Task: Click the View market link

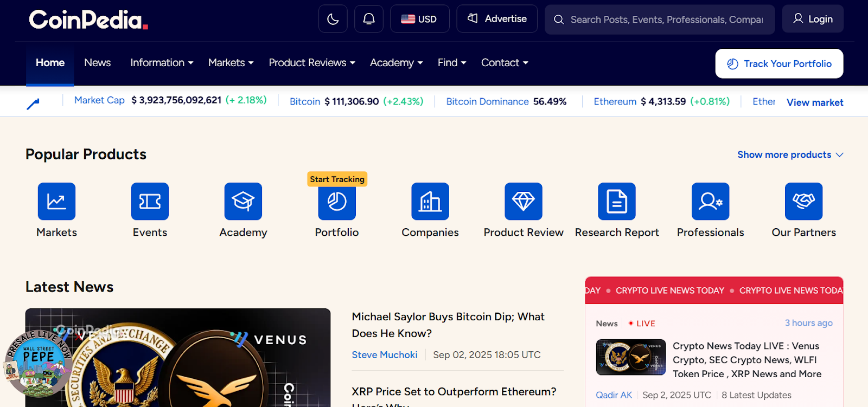Action: (815, 102)
